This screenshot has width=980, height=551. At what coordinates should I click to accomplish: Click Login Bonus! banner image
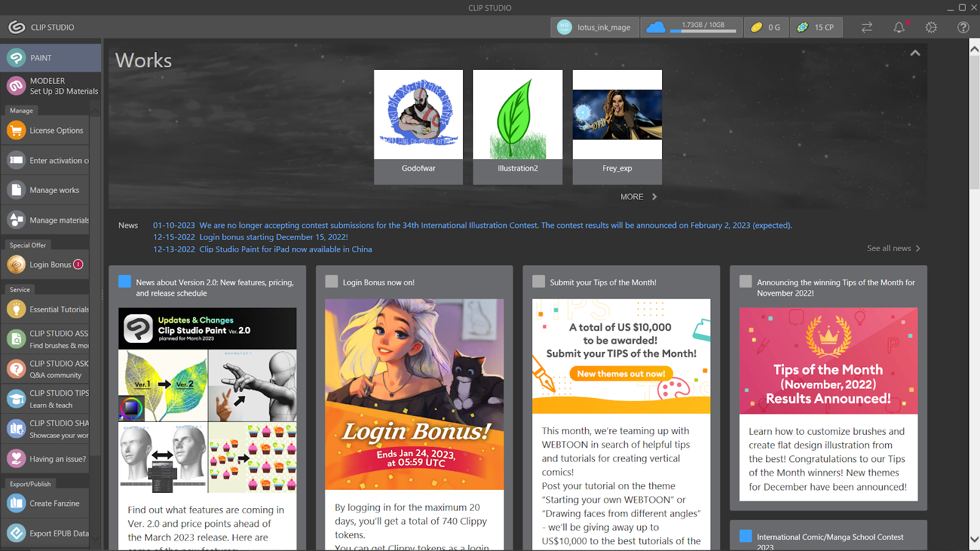(415, 394)
